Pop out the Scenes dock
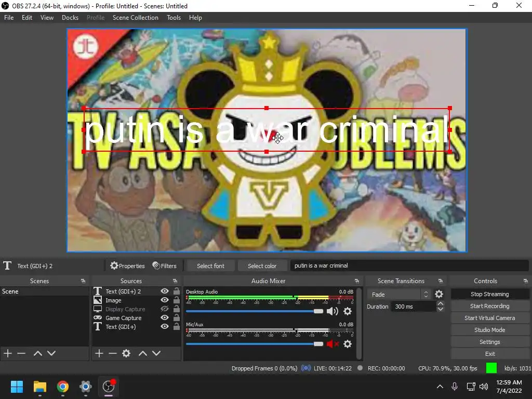532x399 pixels. [x=83, y=281]
